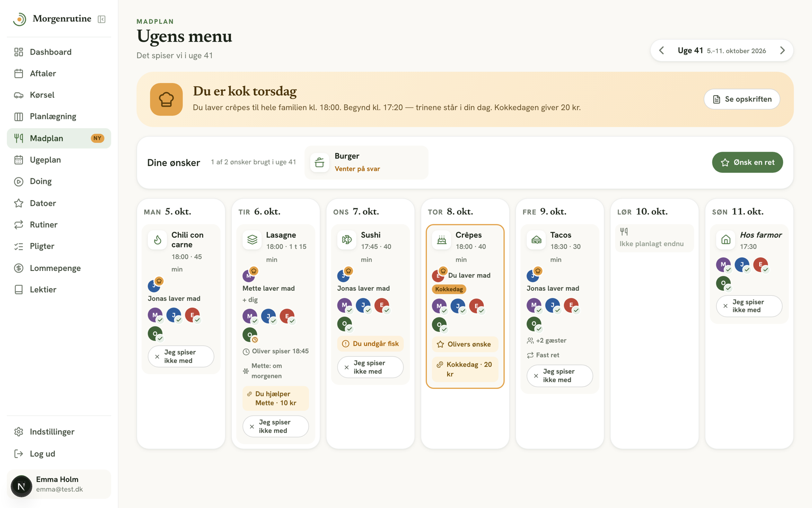Image resolution: width=812 pixels, height=508 pixels.
Task: Click Sunday's purple M avatar
Action: [724, 265]
